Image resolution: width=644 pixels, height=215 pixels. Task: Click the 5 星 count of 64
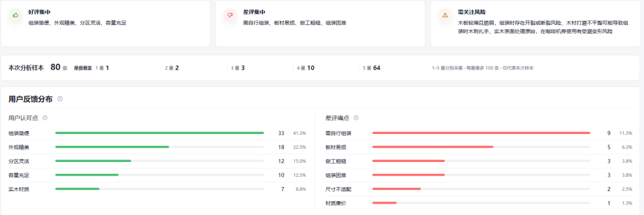(371, 68)
